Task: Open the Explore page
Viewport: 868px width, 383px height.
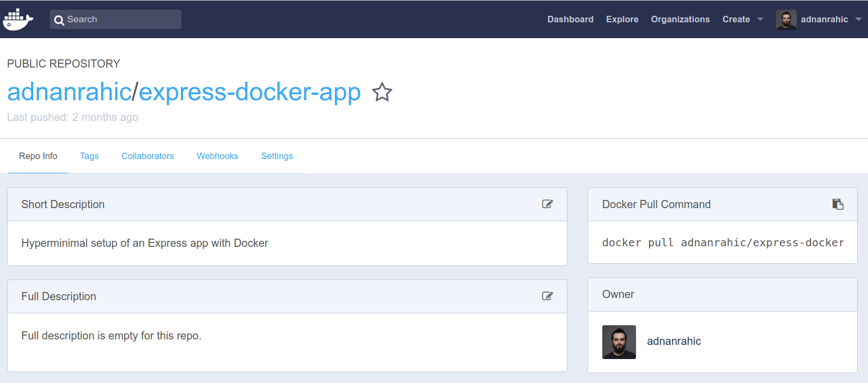Action: click(622, 20)
